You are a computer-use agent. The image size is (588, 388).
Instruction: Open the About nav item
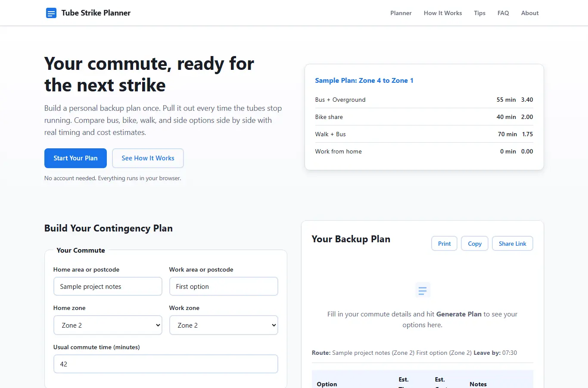click(x=530, y=13)
